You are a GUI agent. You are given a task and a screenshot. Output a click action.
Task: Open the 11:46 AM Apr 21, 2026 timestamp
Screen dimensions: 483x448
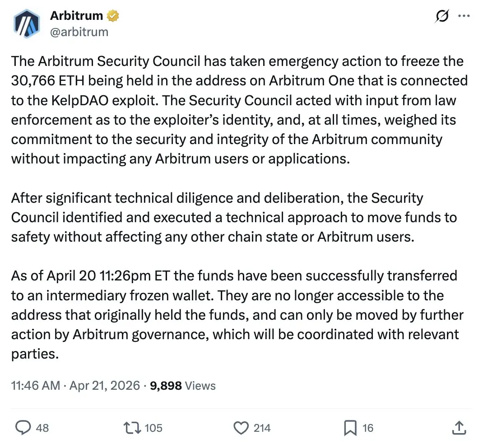click(75, 386)
